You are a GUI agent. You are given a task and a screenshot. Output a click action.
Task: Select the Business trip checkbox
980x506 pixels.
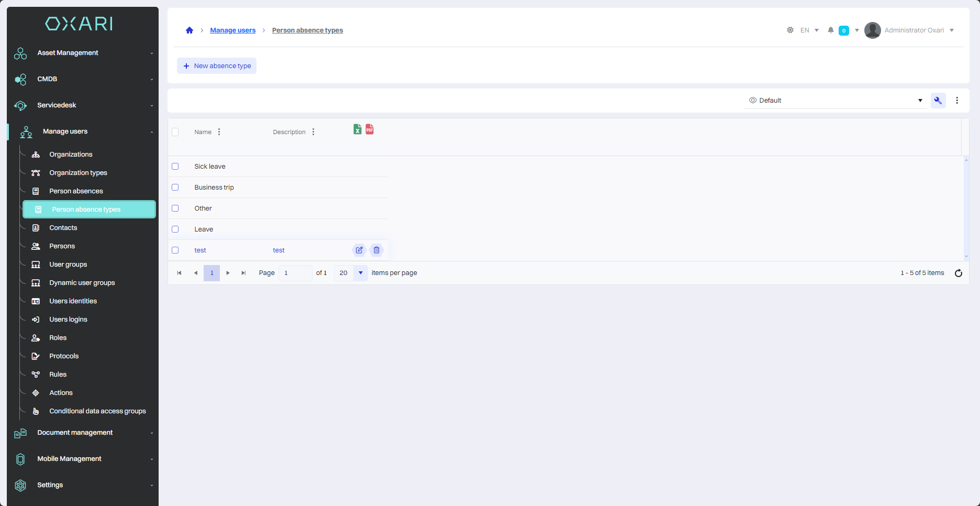point(175,188)
